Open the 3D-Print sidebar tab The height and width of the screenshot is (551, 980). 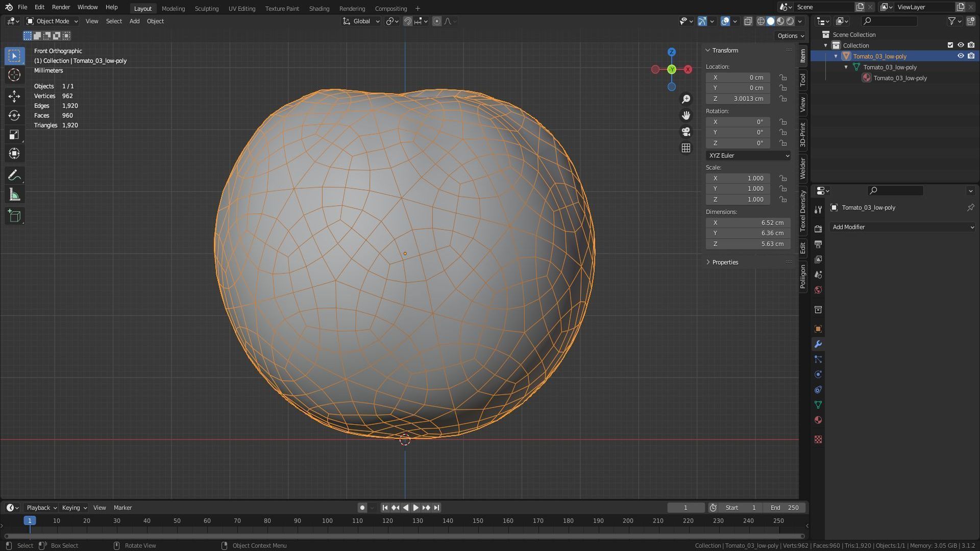click(x=803, y=135)
